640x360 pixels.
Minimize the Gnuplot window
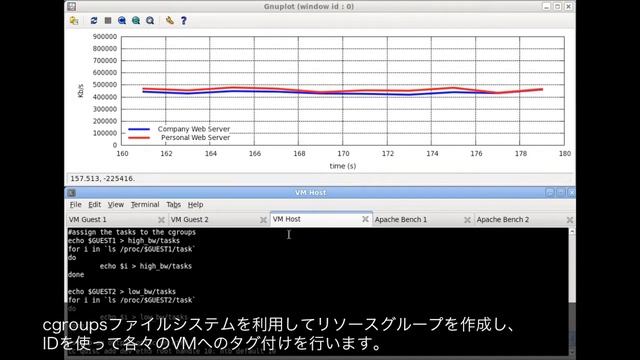(x=547, y=7)
